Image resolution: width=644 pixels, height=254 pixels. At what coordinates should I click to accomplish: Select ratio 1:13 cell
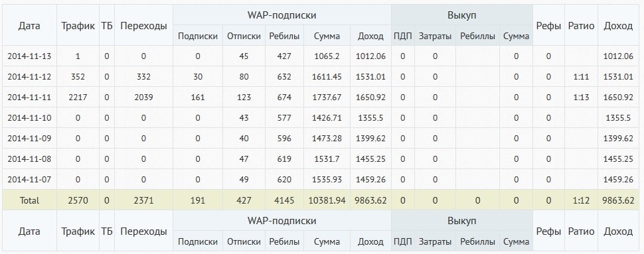[x=581, y=97]
